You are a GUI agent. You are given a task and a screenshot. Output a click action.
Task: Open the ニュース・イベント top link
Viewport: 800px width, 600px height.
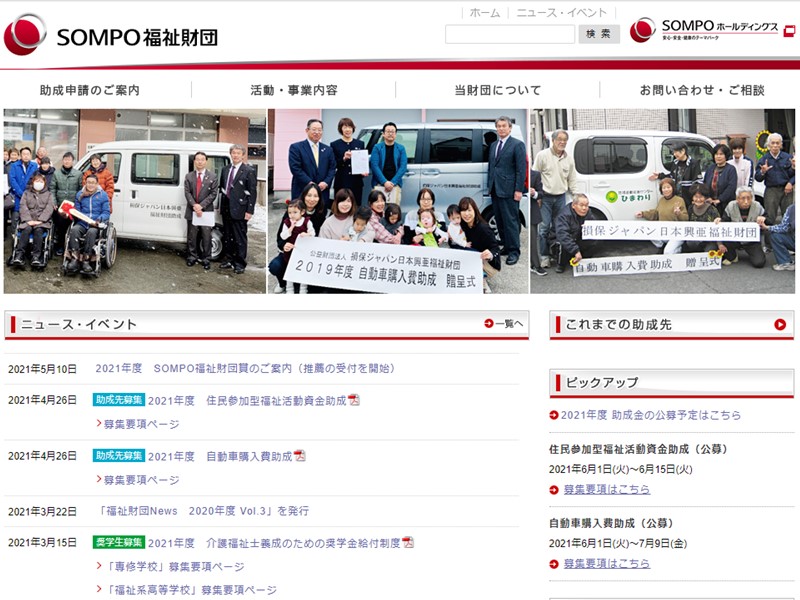(562, 13)
